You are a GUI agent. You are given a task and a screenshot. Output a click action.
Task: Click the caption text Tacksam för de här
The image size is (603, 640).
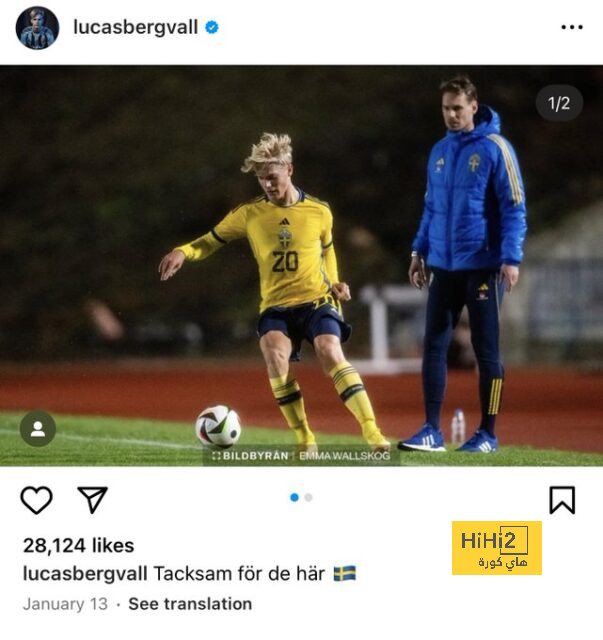tap(239, 574)
